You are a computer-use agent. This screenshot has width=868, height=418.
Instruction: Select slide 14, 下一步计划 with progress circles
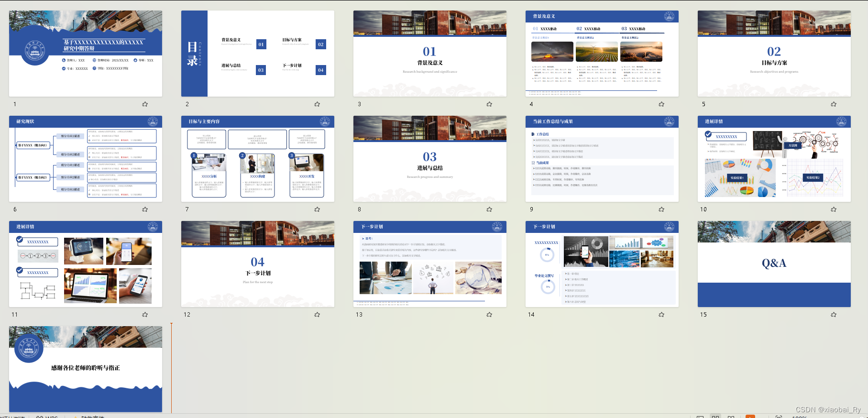(602, 264)
